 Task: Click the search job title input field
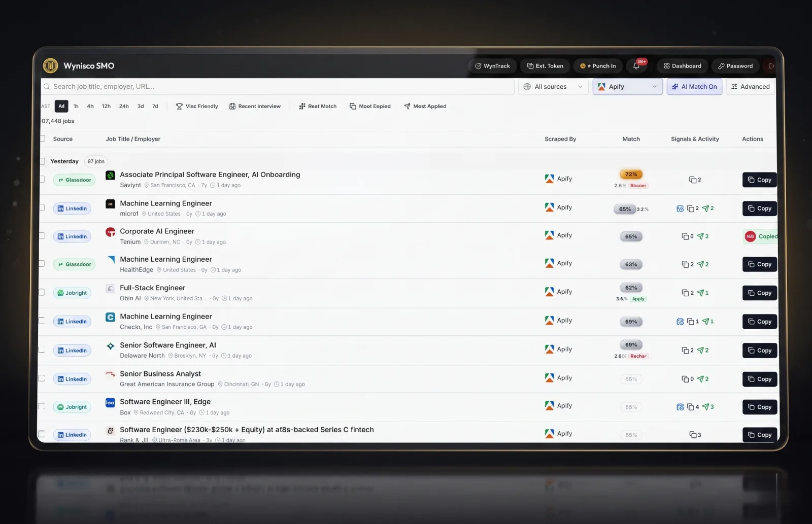click(x=278, y=87)
